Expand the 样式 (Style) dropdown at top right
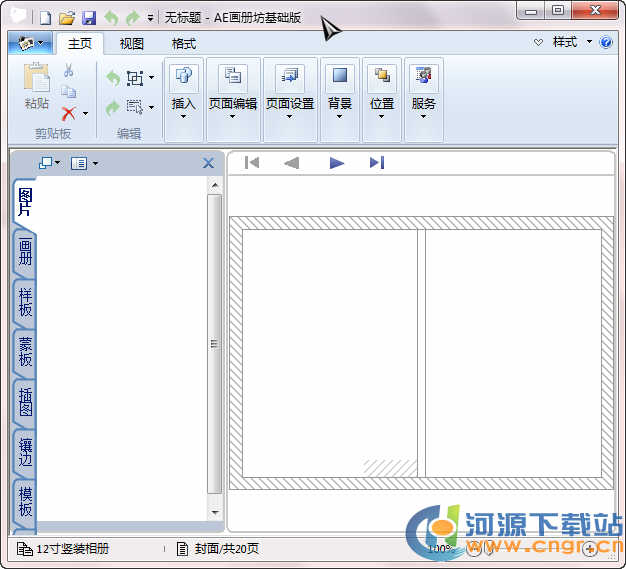 point(571,43)
